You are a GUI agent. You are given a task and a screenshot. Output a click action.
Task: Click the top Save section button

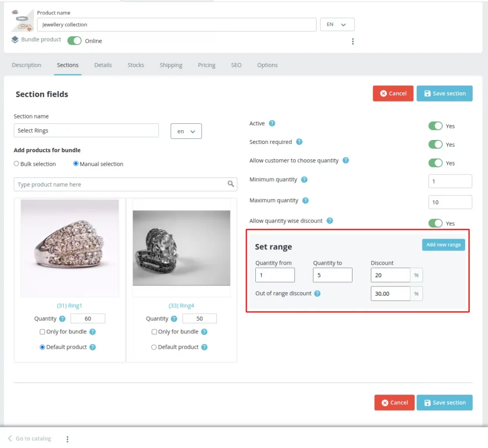point(444,93)
